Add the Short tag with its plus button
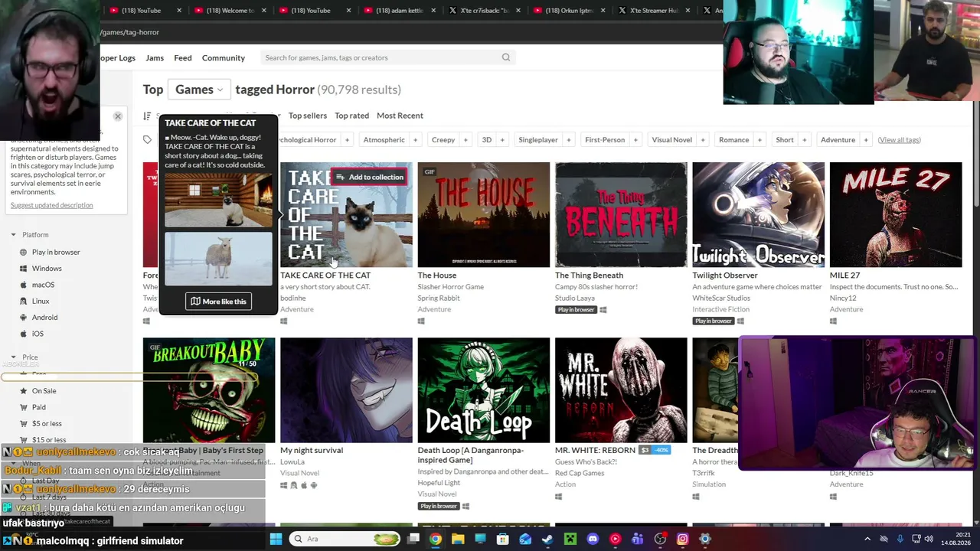 coord(804,140)
